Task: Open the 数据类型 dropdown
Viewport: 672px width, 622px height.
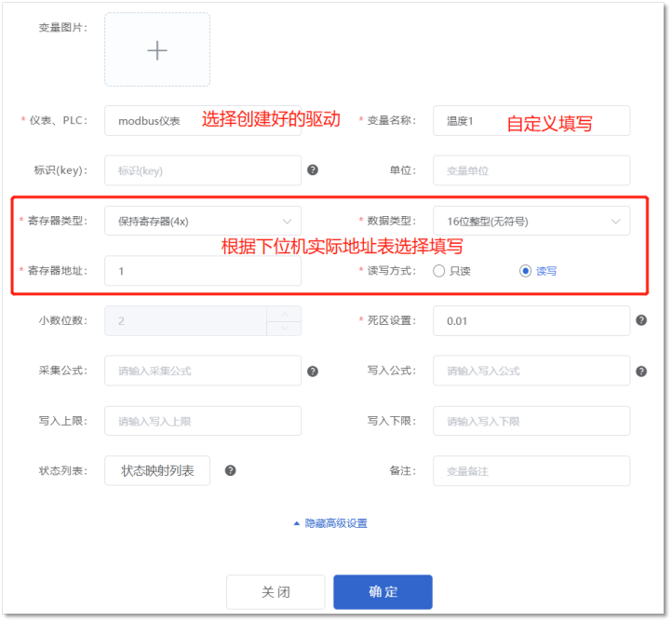Action: (531, 222)
